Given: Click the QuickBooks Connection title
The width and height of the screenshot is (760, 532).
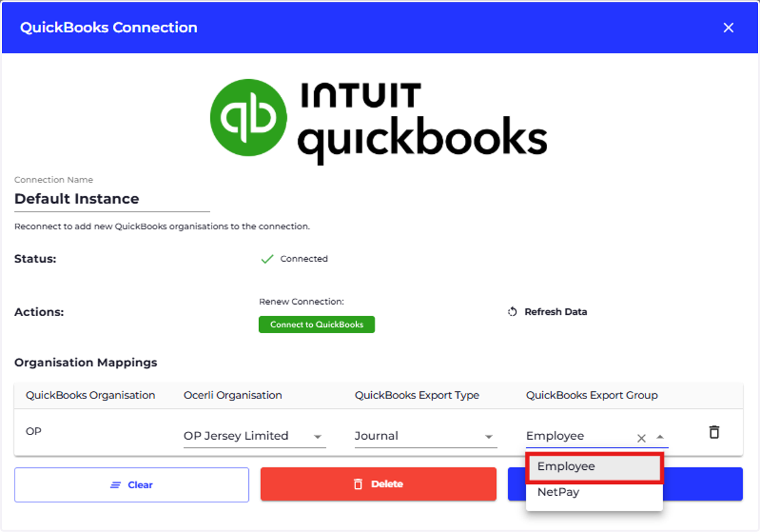Looking at the screenshot, I should [x=108, y=27].
